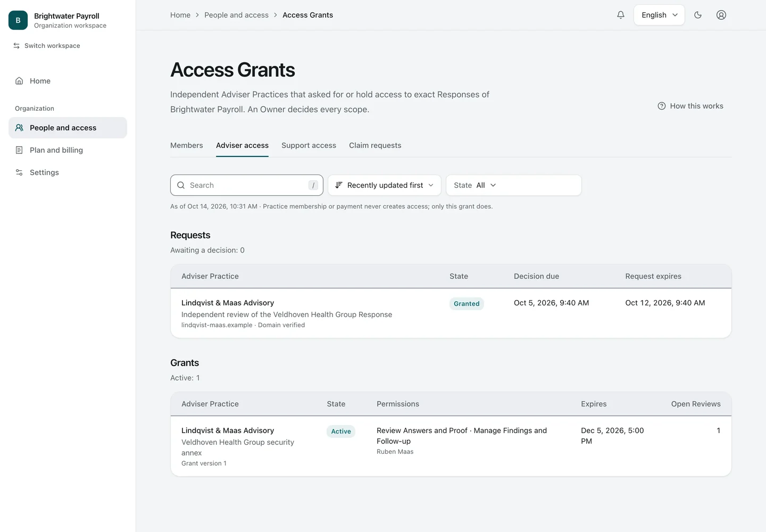Click the slash shortcut hint in Search

click(313, 185)
